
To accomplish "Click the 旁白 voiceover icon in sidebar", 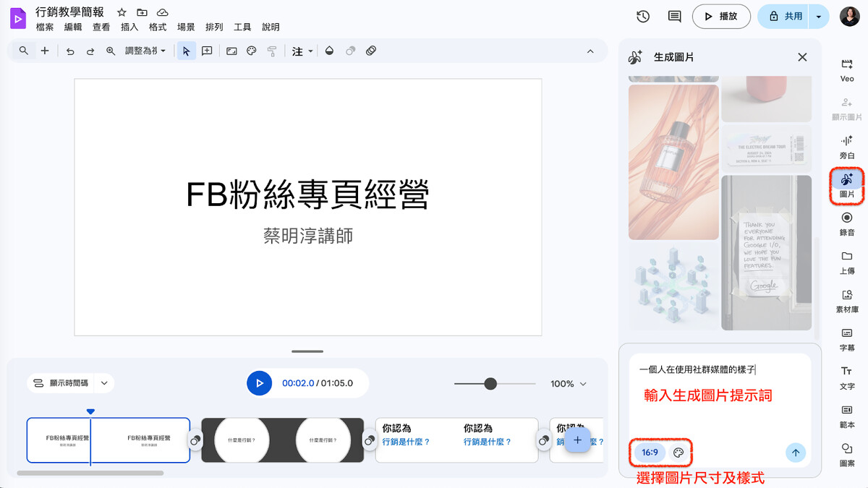I will [846, 145].
